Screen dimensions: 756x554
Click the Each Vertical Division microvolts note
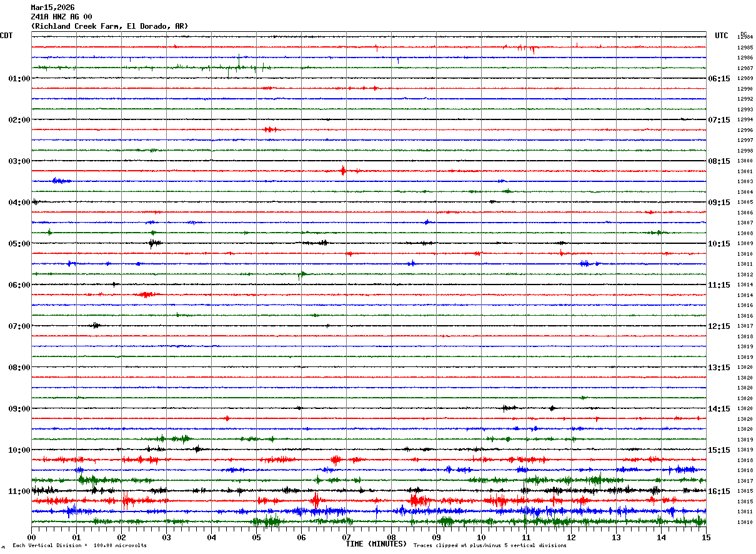tap(79, 546)
